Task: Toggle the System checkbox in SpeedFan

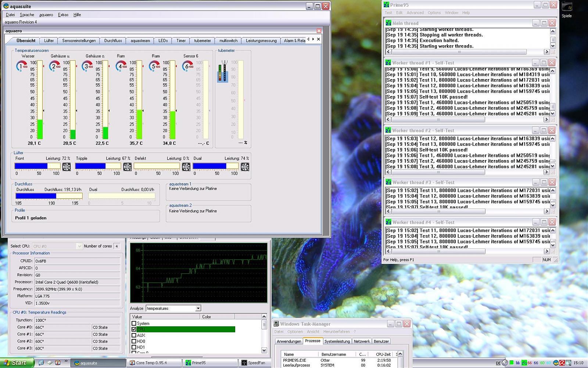Action: coord(134,323)
